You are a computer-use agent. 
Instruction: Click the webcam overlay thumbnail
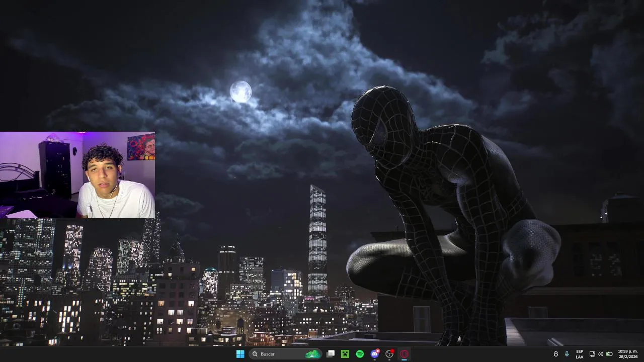pyautogui.click(x=77, y=175)
